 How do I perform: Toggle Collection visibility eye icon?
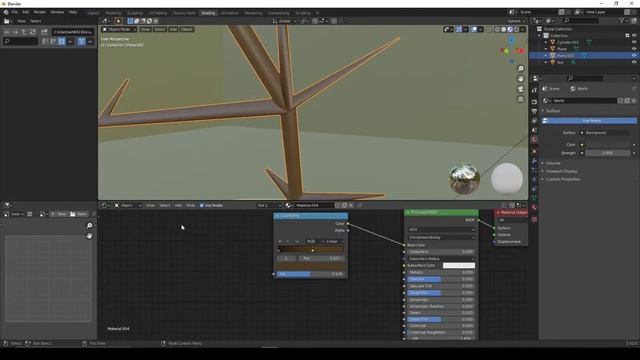click(x=634, y=36)
